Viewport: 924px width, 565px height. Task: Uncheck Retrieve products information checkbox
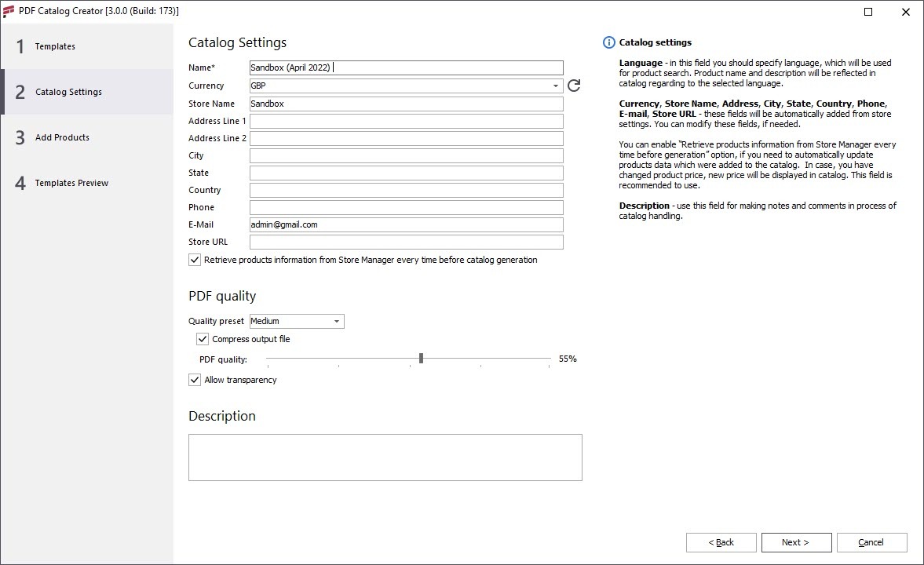pyautogui.click(x=195, y=260)
